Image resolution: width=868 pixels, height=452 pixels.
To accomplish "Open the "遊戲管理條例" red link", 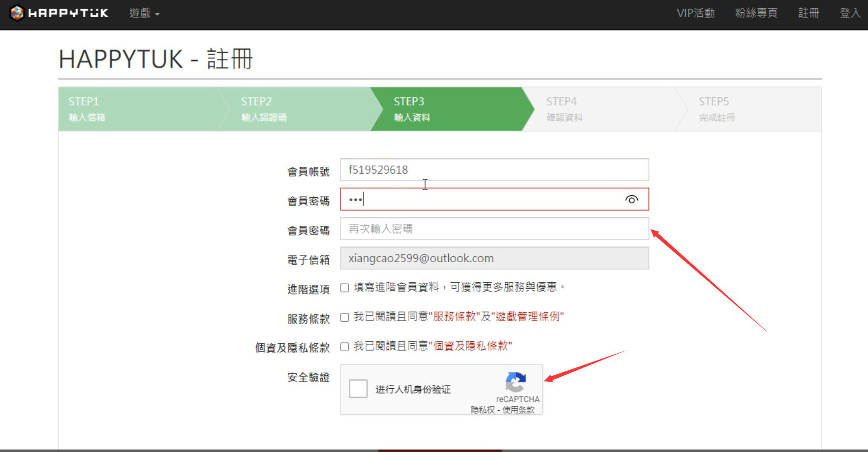I will [527, 317].
